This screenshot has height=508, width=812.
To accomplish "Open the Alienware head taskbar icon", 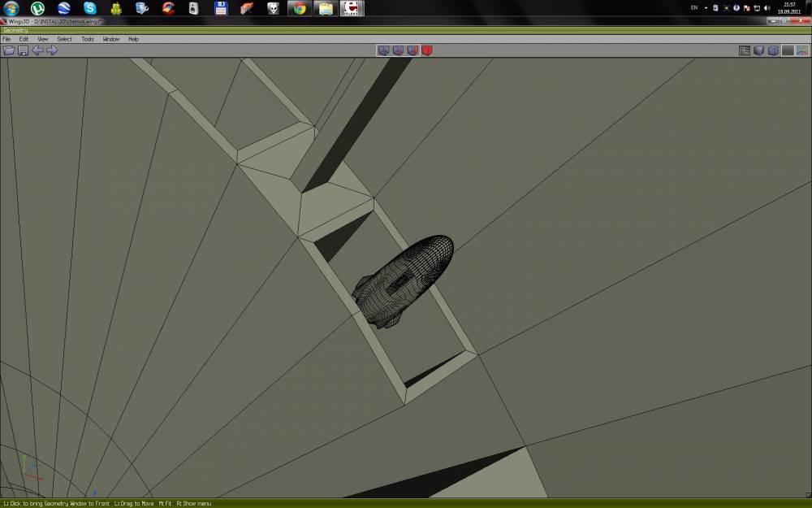I will tap(273, 8).
